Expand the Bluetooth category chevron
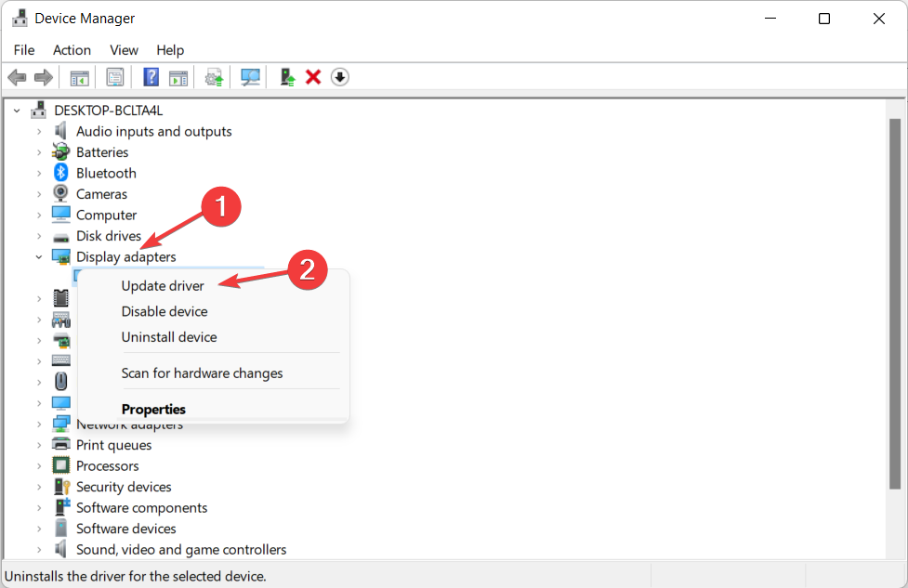The image size is (908, 588). [39, 174]
